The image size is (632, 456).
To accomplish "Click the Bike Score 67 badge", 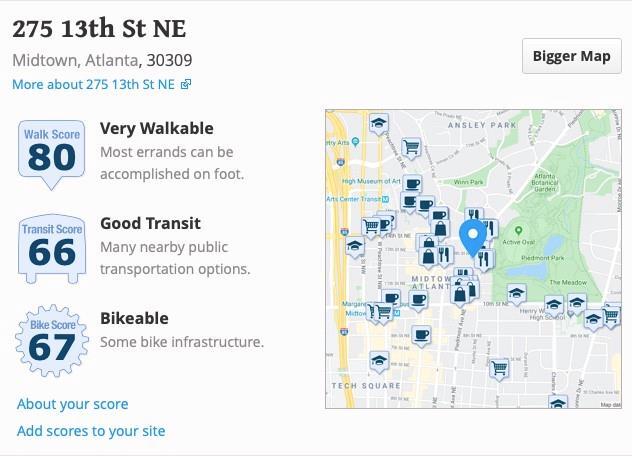I will pos(52,341).
